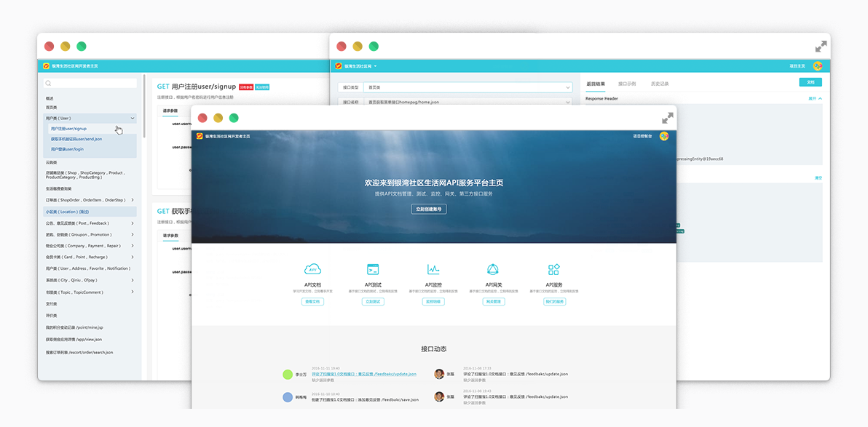Open 韩梅梅's /feedbakc/save.json activity entry

click(x=365, y=399)
